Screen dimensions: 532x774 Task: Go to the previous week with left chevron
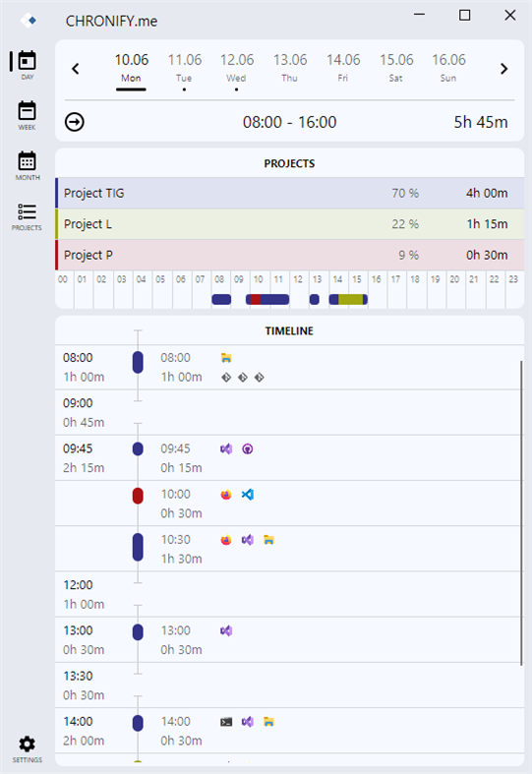click(x=76, y=69)
